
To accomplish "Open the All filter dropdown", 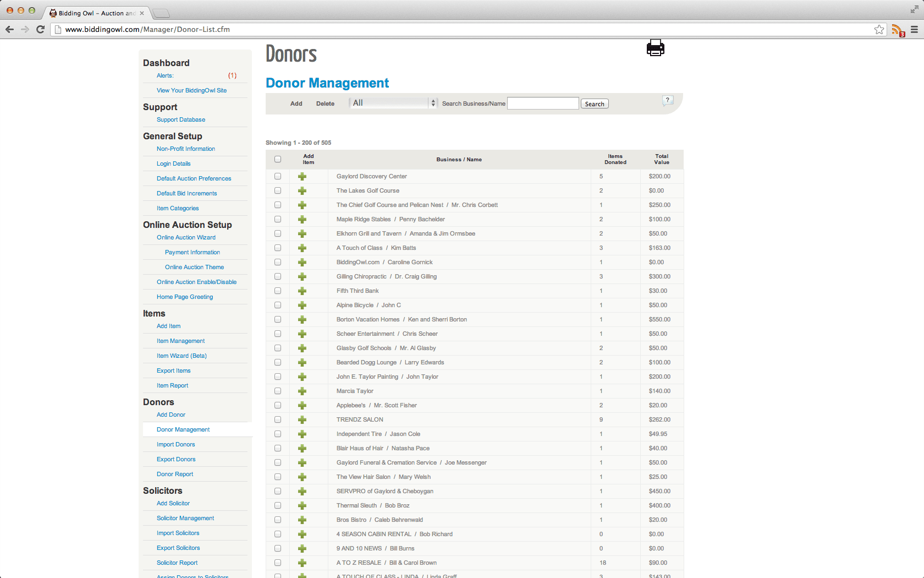I will pyautogui.click(x=393, y=103).
